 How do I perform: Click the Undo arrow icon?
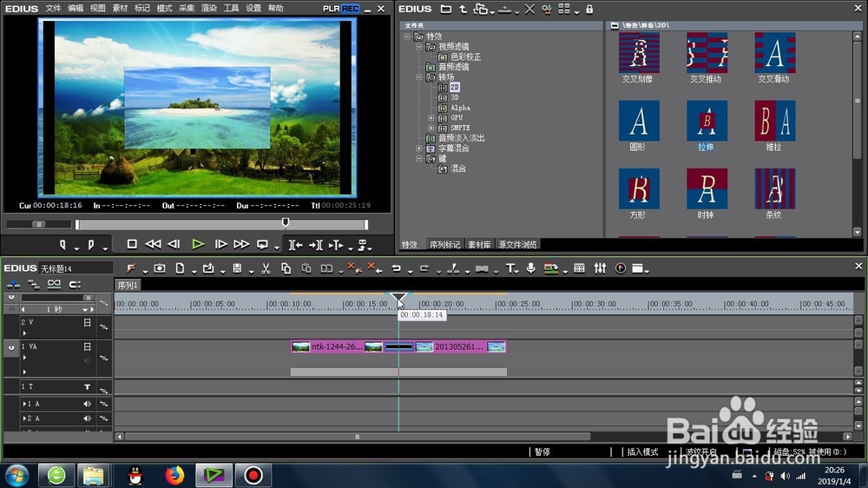[x=397, y=268]
